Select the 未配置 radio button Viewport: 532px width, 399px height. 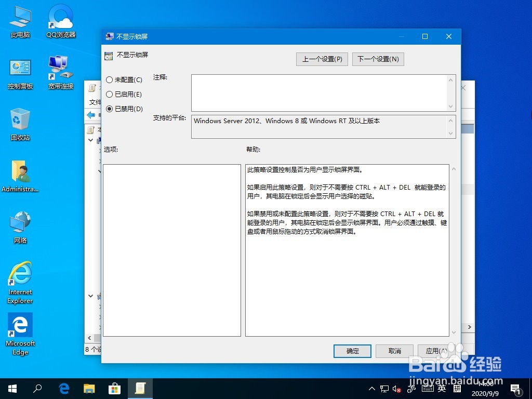point(110,80)
